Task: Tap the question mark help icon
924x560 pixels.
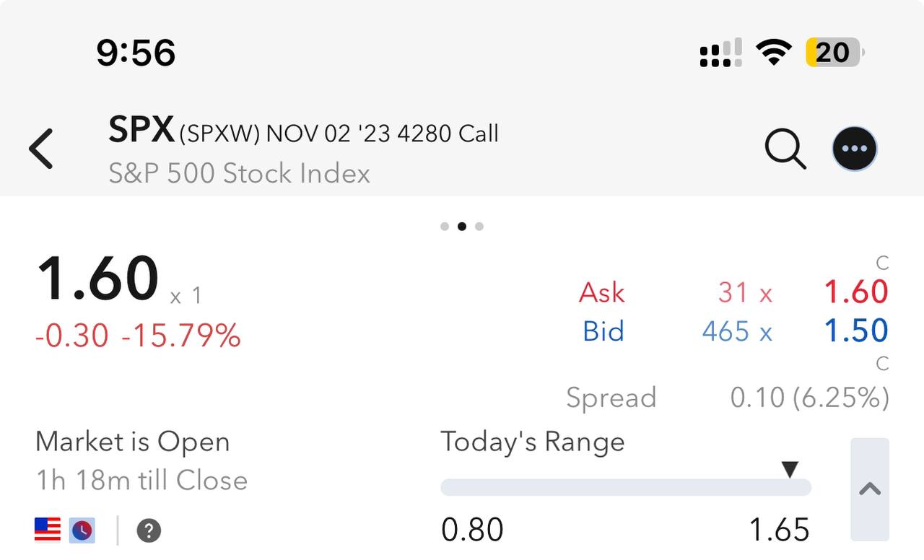Action: [149, 531]
